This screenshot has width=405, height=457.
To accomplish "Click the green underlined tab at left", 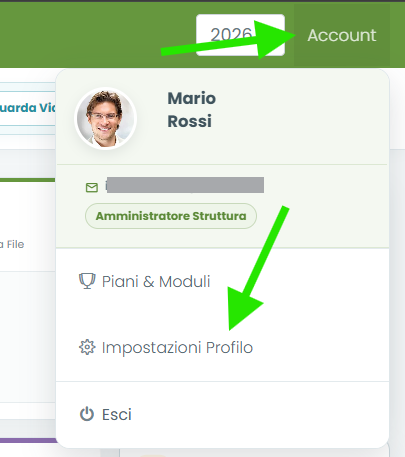I will [27, 180].
